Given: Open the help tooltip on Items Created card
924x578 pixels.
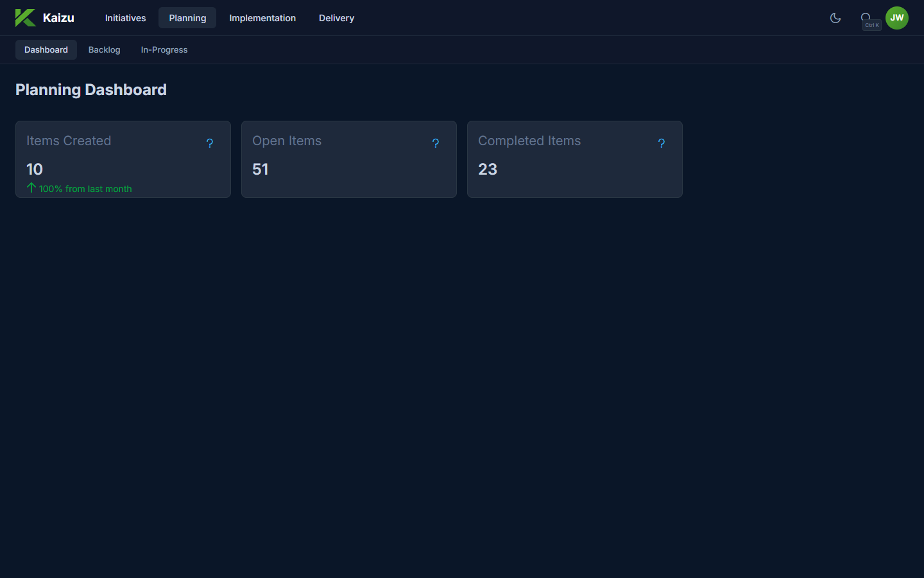Looking at the screenshot, I should [210, 143].
